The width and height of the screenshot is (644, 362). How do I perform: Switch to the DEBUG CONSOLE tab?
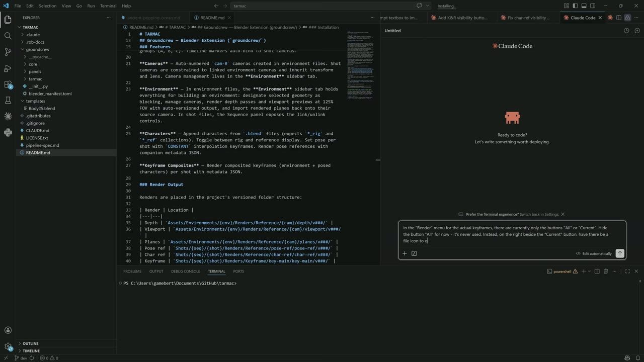185,271
